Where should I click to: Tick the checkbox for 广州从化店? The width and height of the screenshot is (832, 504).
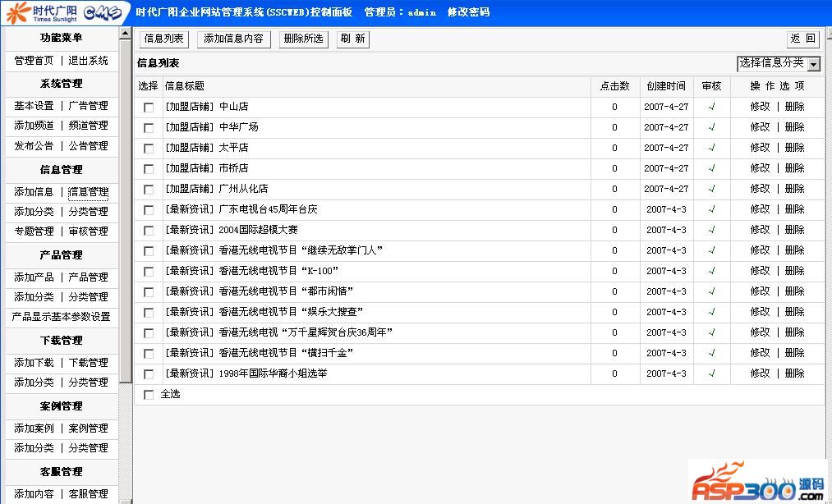click(x=149, y=190)
